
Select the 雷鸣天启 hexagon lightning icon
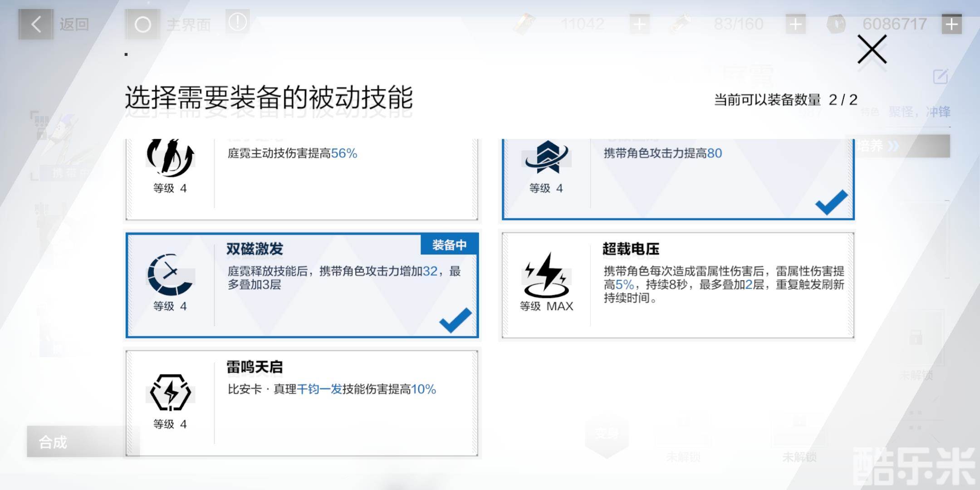pos(170,392)
